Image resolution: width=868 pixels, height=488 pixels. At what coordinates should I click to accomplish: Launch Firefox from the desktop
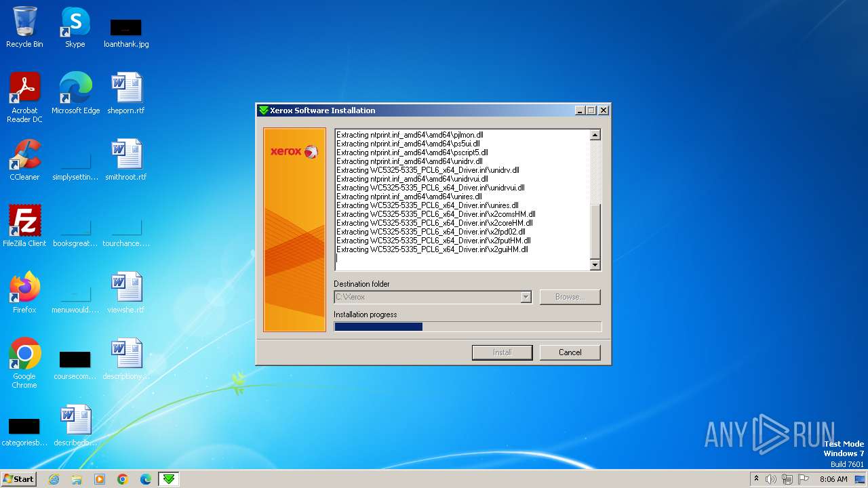[24, 292]
